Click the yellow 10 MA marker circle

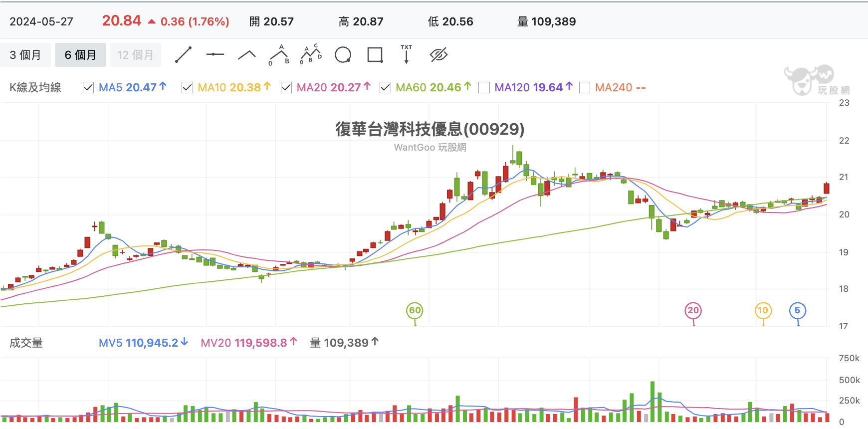pyautogui.click(x=763, y=310)
